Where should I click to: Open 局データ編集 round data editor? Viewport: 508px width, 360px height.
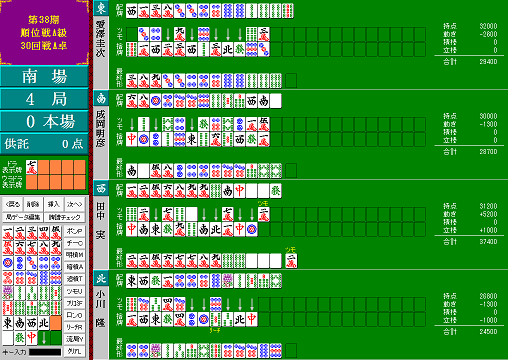pyautogui.click(x=23, y=217)
